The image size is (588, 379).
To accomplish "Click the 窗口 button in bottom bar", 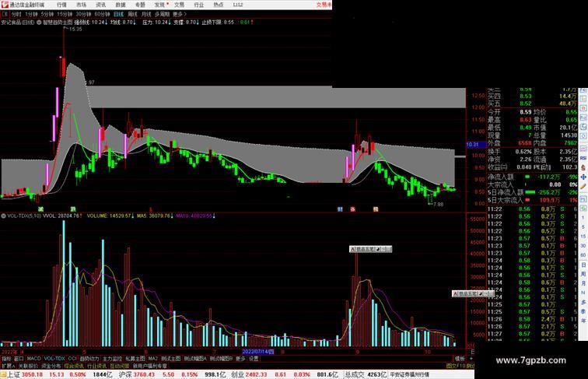I will click(19, 359).
